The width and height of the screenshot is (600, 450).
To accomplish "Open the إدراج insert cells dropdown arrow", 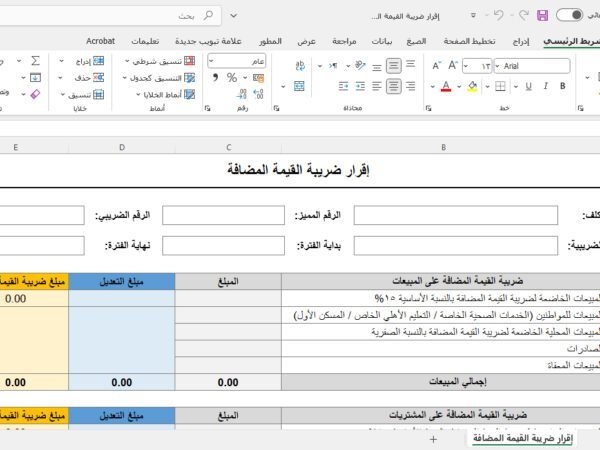I will [x=61, y=61].
